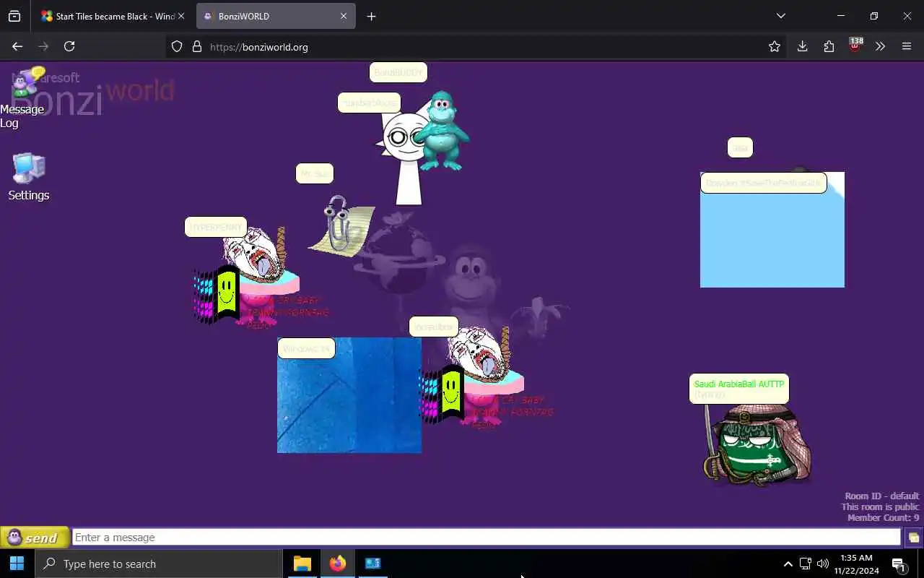Open the third pinned taskbar app
The image size is (924, 578).
(372, 564)
